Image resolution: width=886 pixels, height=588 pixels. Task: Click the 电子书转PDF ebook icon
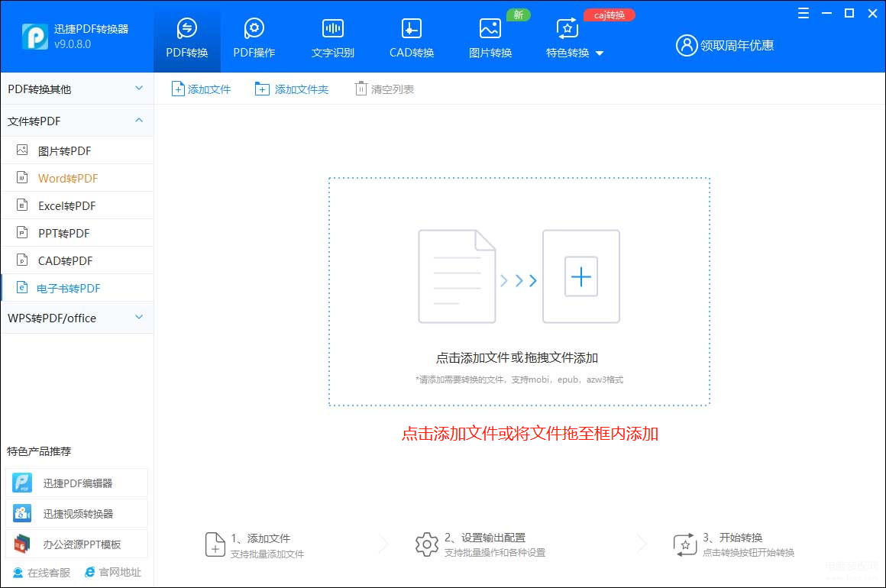22,287
